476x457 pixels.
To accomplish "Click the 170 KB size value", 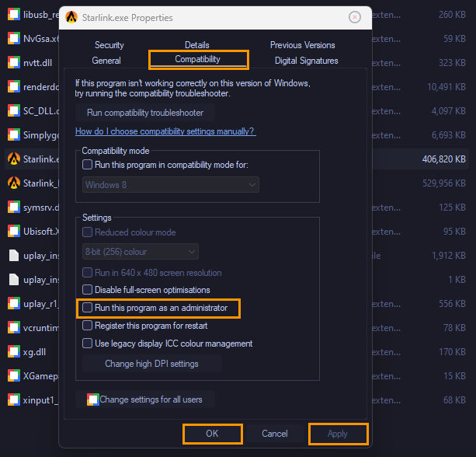I will [x=452, y=352].
